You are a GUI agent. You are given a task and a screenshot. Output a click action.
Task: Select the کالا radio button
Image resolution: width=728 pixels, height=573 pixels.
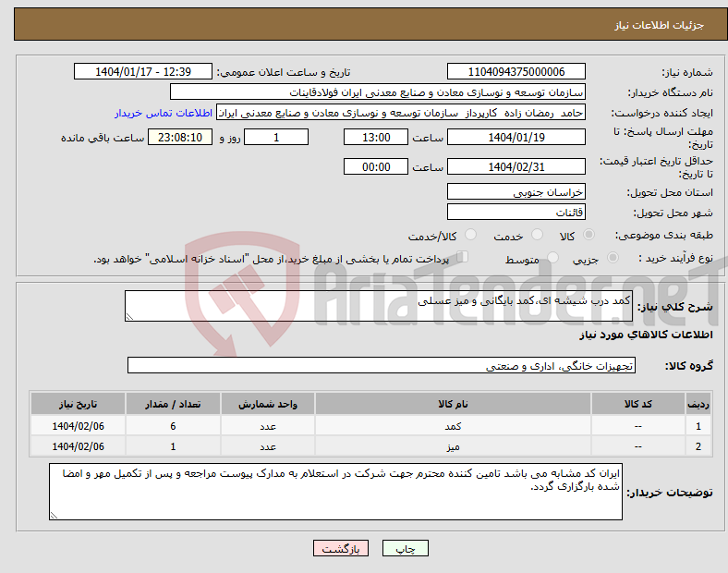588,235
